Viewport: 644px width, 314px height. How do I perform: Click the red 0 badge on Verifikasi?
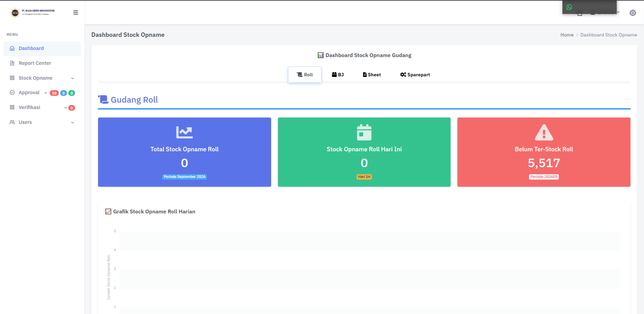72,108
